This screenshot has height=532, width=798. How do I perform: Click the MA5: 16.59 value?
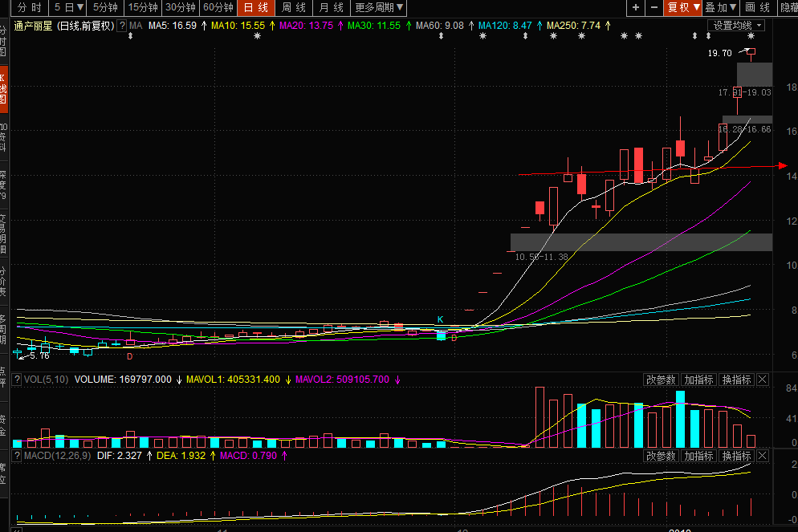pyautogui.click(x=173, y=26)
